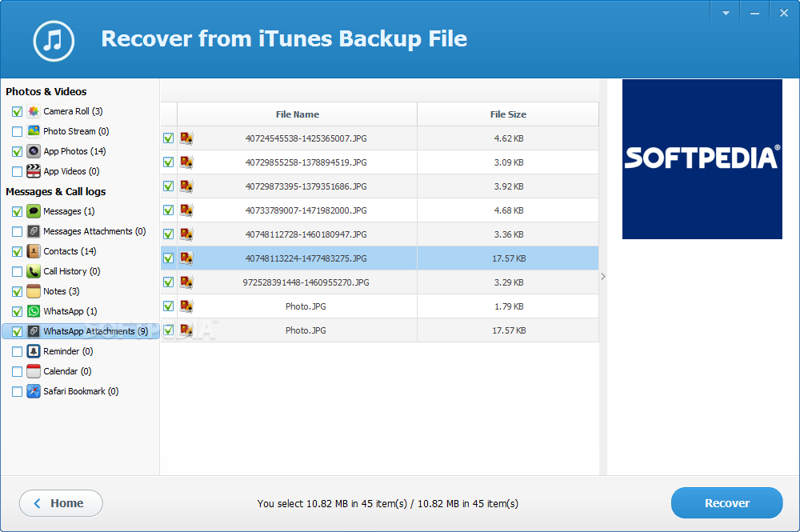This screenshot has width=800, height=532.
Task: Select the Camera Roll (3) category label
Action: [73, 111]
